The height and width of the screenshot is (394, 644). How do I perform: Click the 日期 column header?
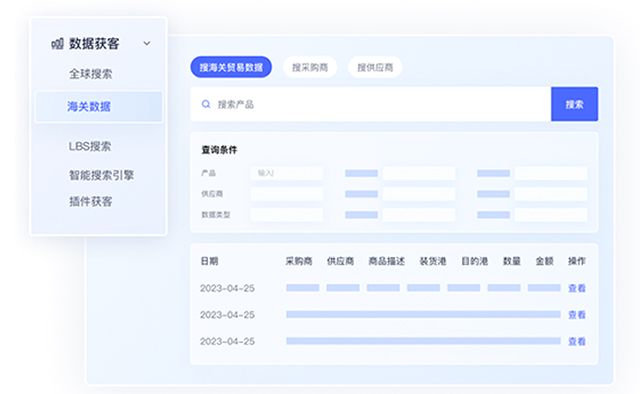(x=209, y=261)
